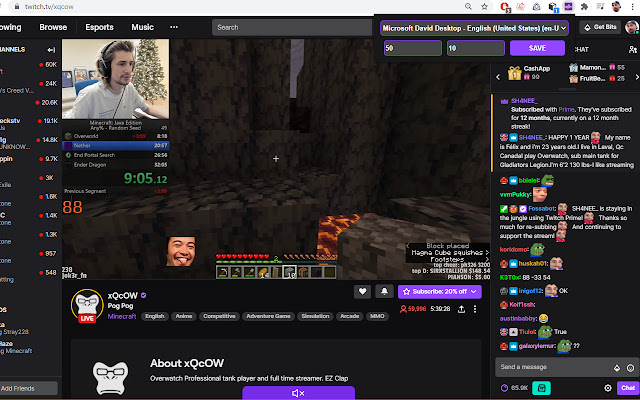Click the Adventure Game tag
The height and width of the screenshot is (400, 640).
(x=268, y=316)
